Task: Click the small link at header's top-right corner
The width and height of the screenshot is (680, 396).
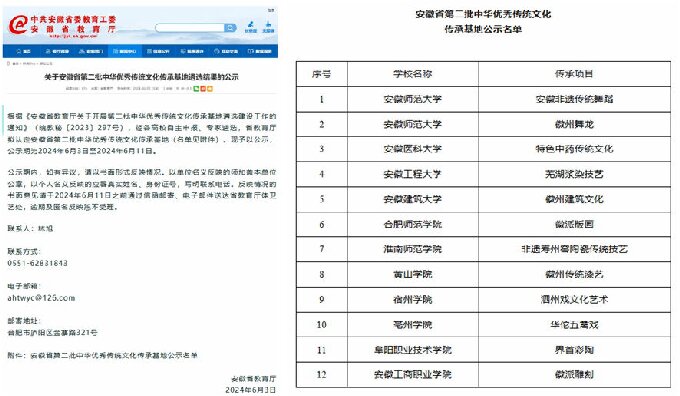Action: coord(271,10)
